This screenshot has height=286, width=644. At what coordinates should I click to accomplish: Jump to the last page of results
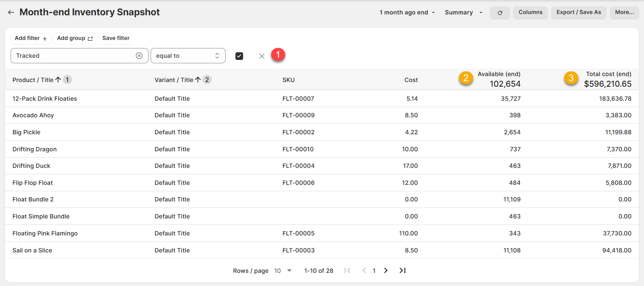click(x=403, y=271)
